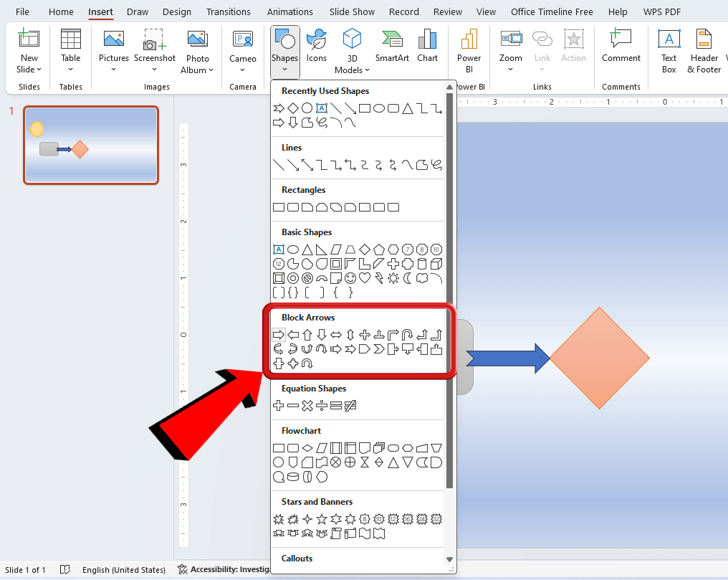
Task: Expand the Zoom dropdown in Links group
Action: pos(511,70)
